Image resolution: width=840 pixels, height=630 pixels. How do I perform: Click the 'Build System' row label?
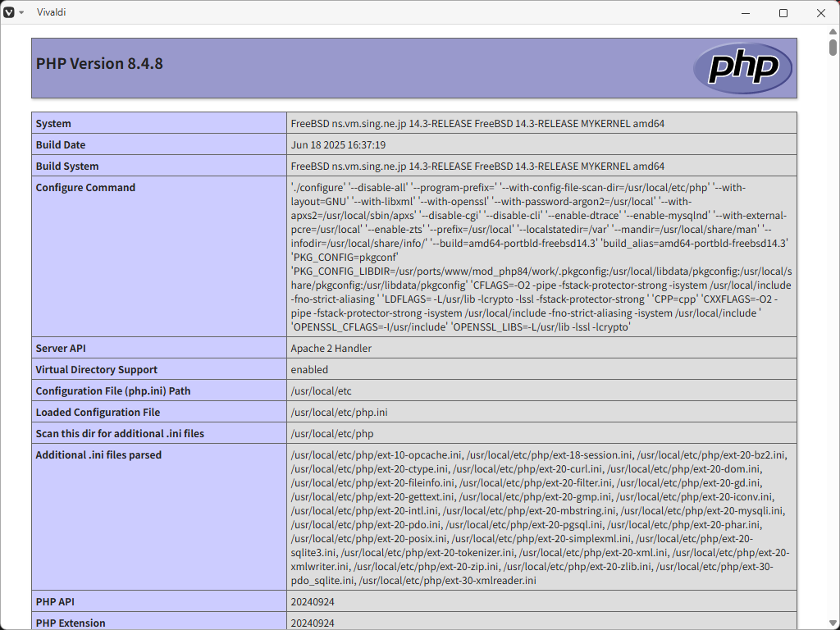[67, 166]
